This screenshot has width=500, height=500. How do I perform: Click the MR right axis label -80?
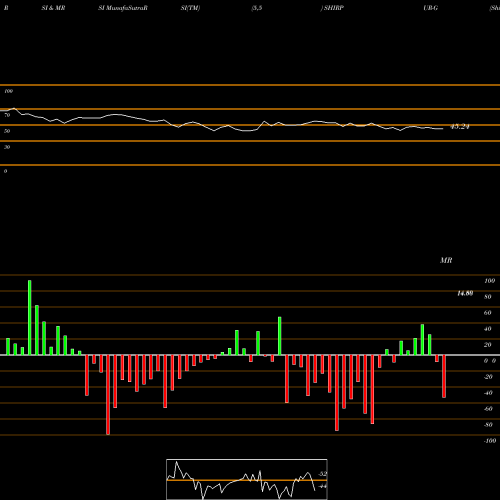[488, 425]
